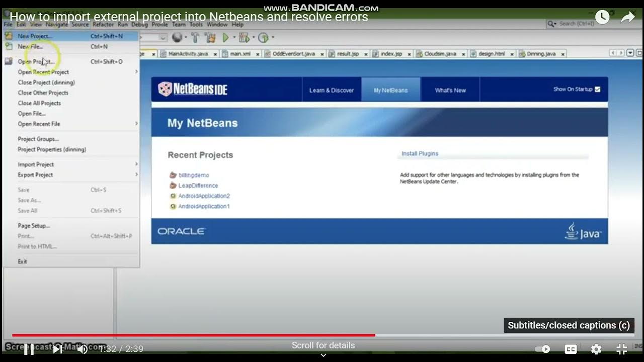This screenshot has height=362, width=644.
Task: Click Scroll for details chevron
Action: tap(324, 355)
